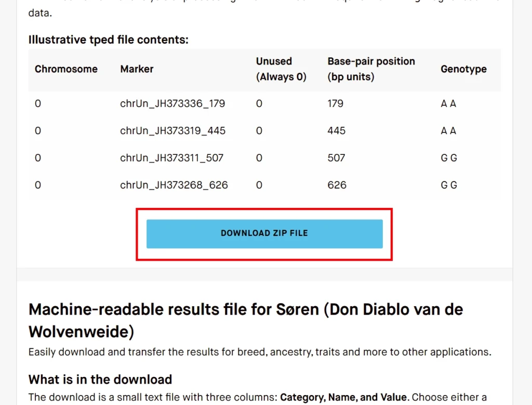
Task: Click the Chromosome column header
Action: point(66,69)
